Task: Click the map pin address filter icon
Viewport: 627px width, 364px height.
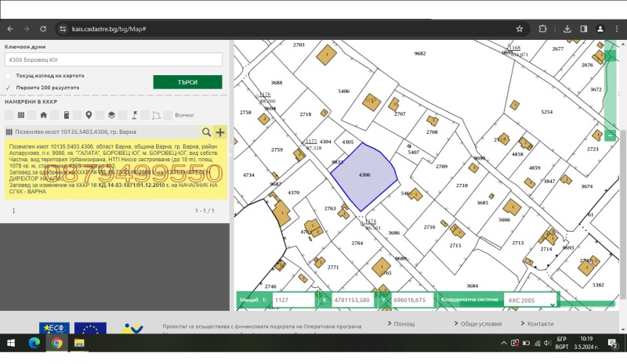Action: [x=89, y=115]
